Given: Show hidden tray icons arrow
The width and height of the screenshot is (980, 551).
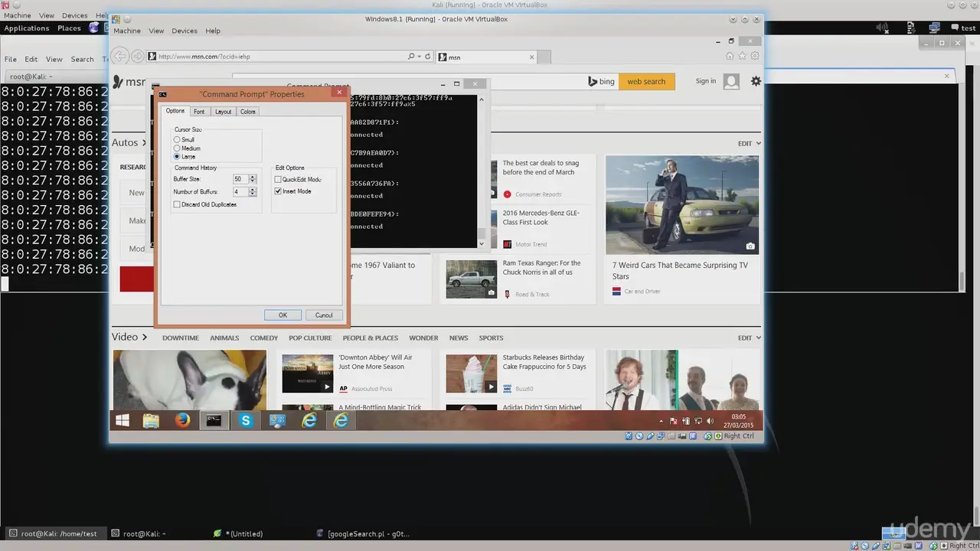Looking at the screenshot, I should click(661, 421).
